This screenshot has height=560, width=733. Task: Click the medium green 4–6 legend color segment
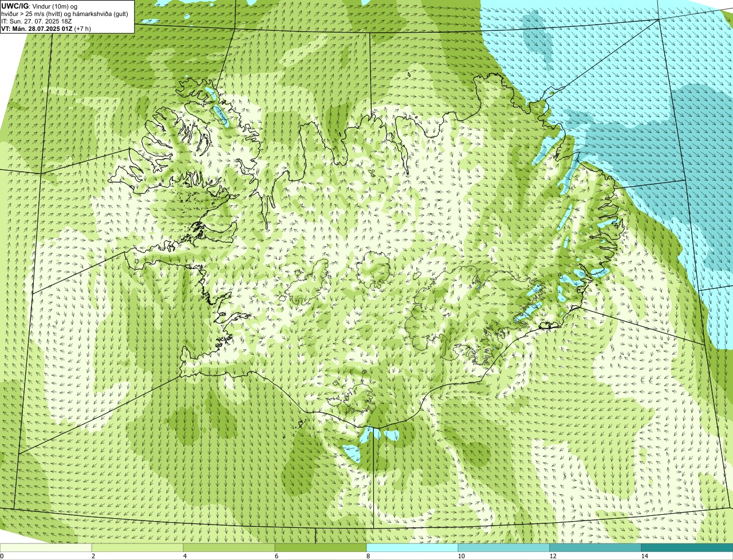[229, 547]
